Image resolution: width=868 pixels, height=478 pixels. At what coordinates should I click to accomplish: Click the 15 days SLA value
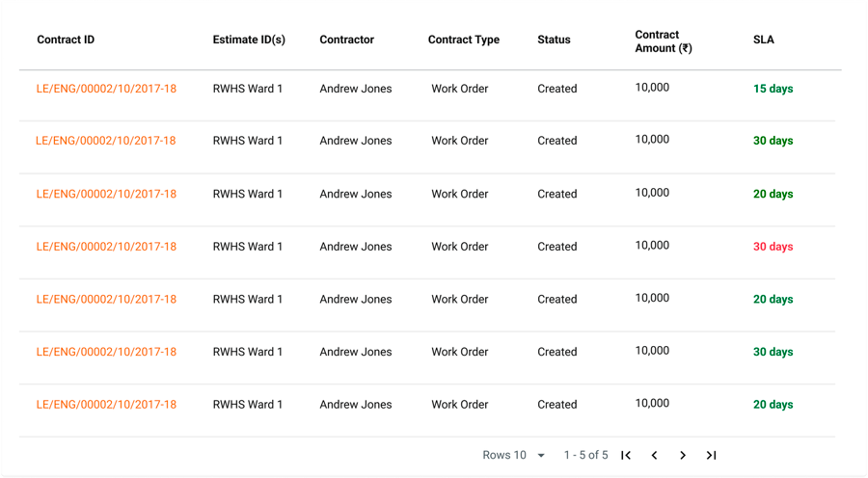point(773,89)
